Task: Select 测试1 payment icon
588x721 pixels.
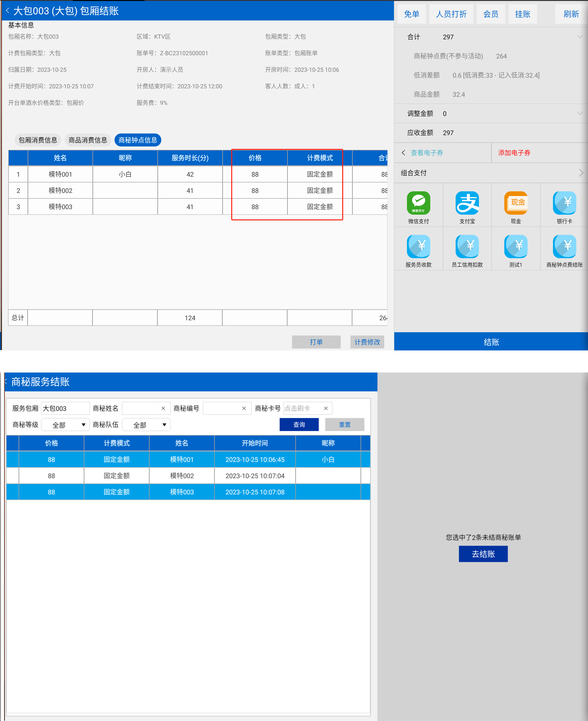Action: click(516, 247)
